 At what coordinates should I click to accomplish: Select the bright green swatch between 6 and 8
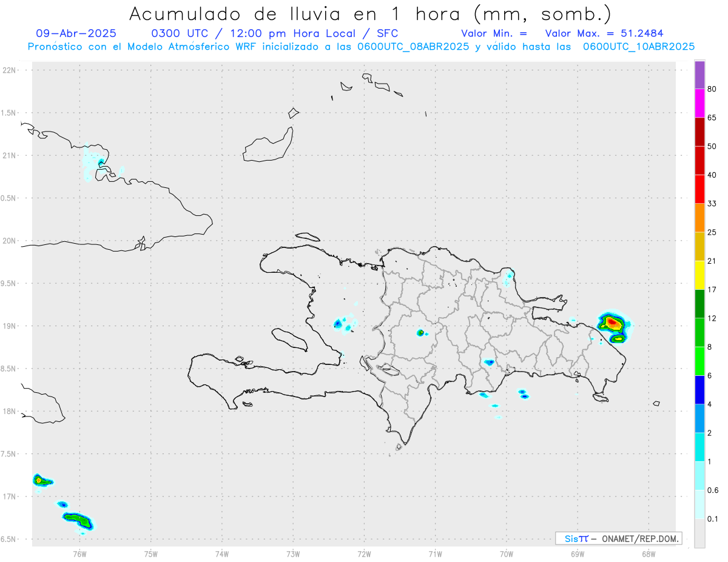point(699,360)
